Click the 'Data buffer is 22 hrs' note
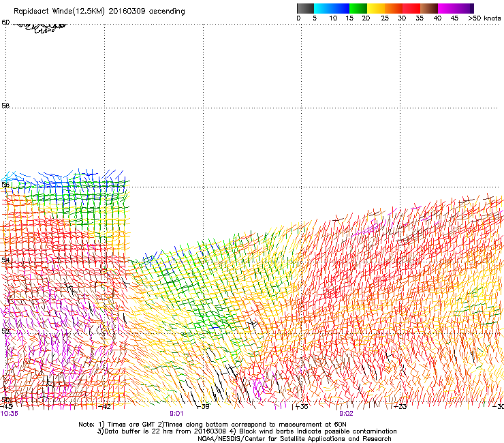Image resolution: width=504 pixels, height=443 pixels. [247, 431]
